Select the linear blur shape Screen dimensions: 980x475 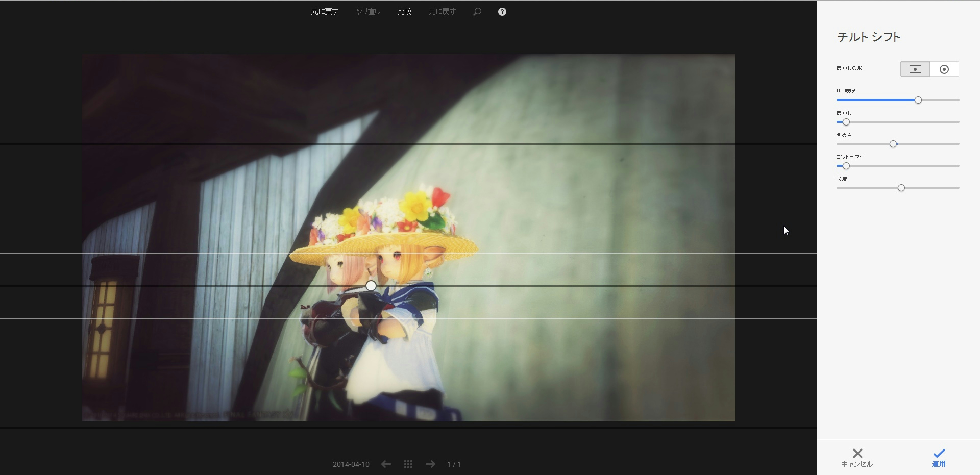[x=915, y=69]
